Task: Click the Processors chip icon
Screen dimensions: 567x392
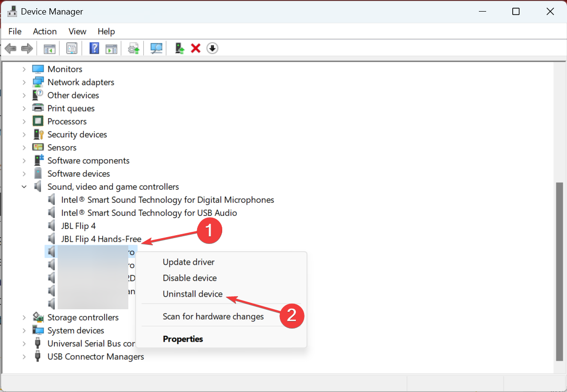Action: 38,121
